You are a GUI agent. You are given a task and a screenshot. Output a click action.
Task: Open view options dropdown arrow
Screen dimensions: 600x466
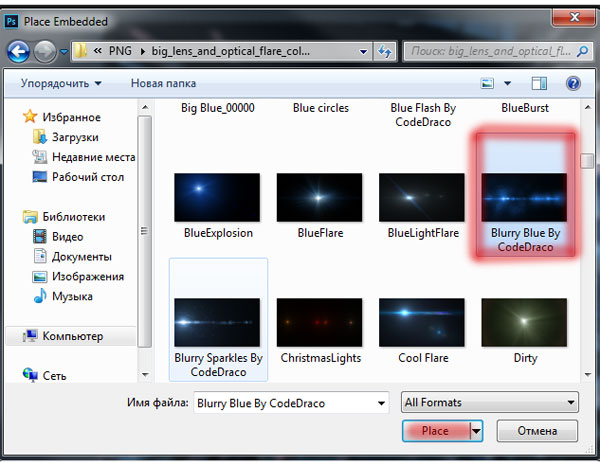(x=507, y=83)
